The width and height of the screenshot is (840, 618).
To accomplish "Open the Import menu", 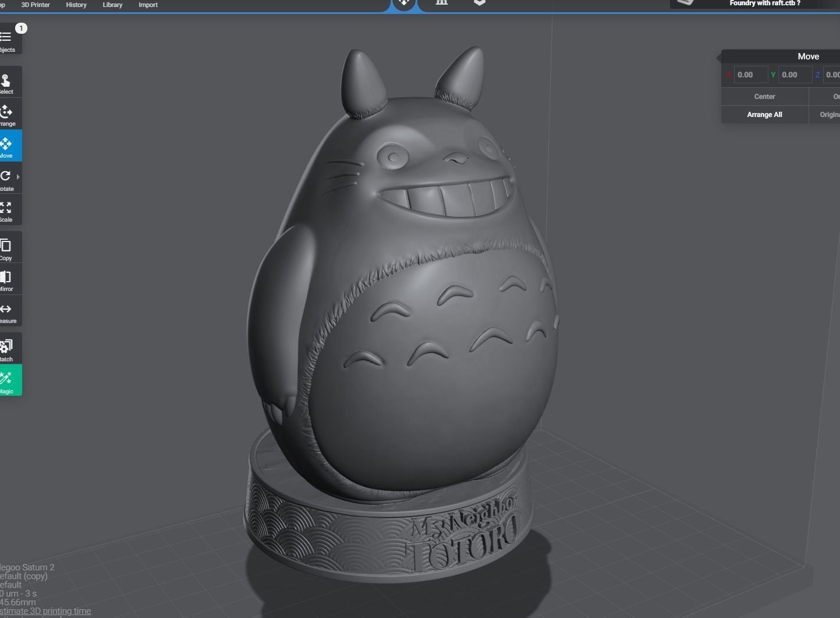I will click(x=148, y=5).
